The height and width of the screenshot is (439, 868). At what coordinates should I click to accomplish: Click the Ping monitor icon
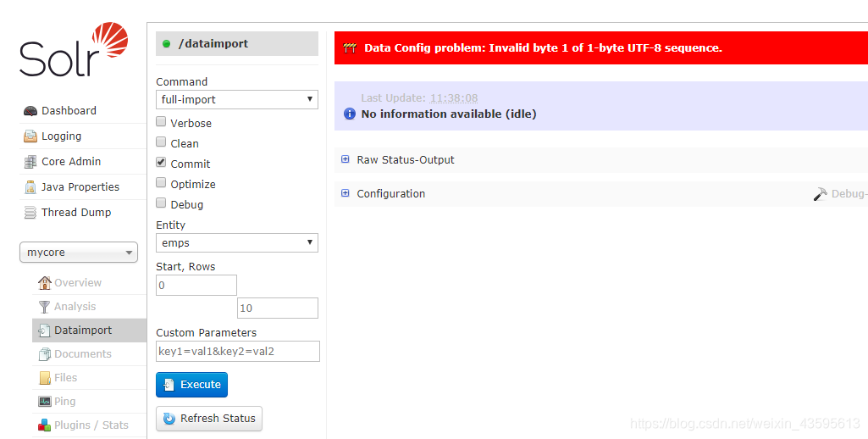click(x=45, y=402)
